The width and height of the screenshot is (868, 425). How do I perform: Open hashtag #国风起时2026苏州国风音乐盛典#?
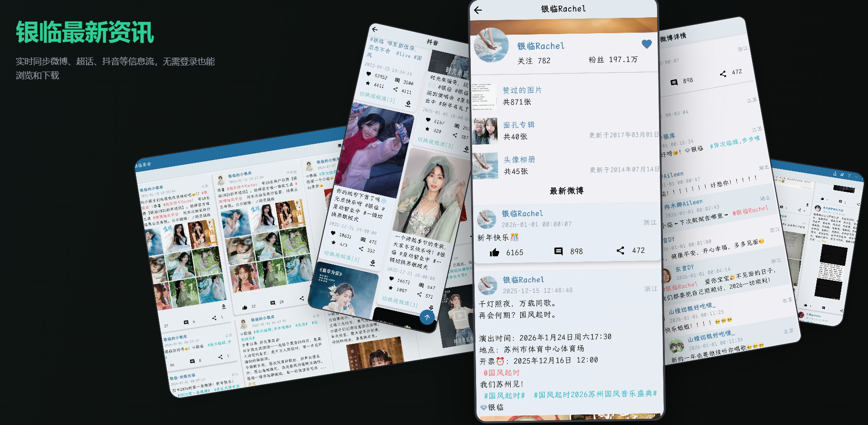click(x=595, y=394)
